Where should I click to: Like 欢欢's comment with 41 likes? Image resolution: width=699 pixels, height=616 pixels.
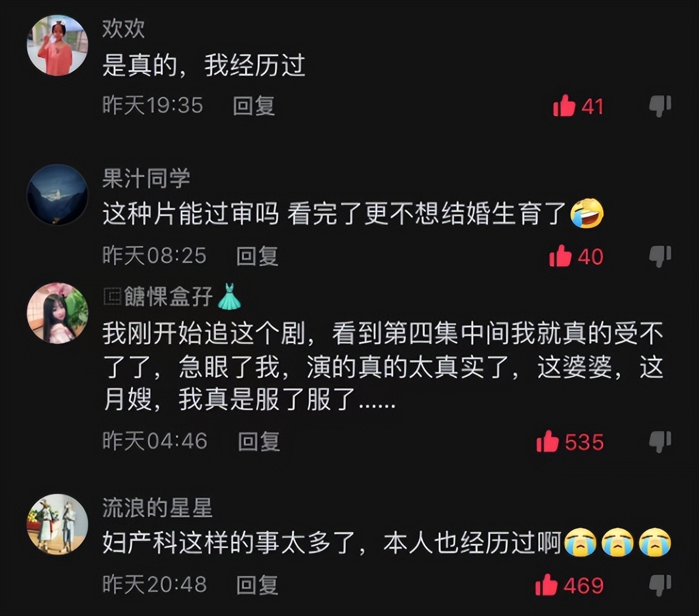click(x=564, y=106)
